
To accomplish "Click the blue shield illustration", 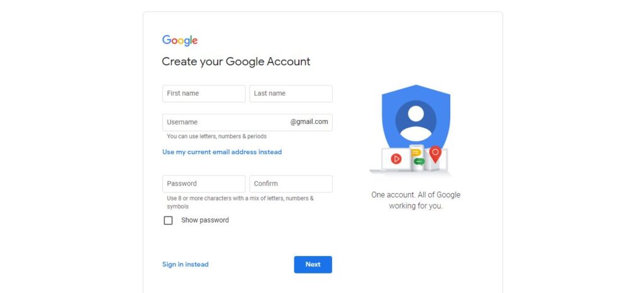I will (x=416, y=117).
